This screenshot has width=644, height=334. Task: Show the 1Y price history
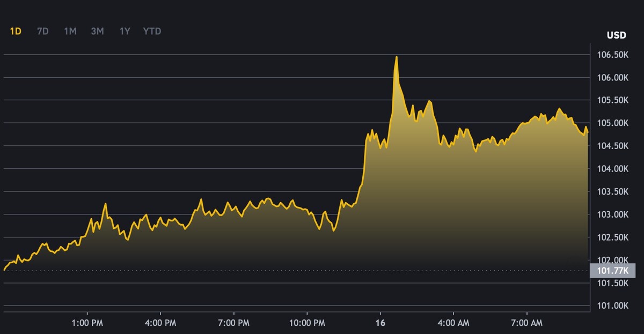[125, 31]
